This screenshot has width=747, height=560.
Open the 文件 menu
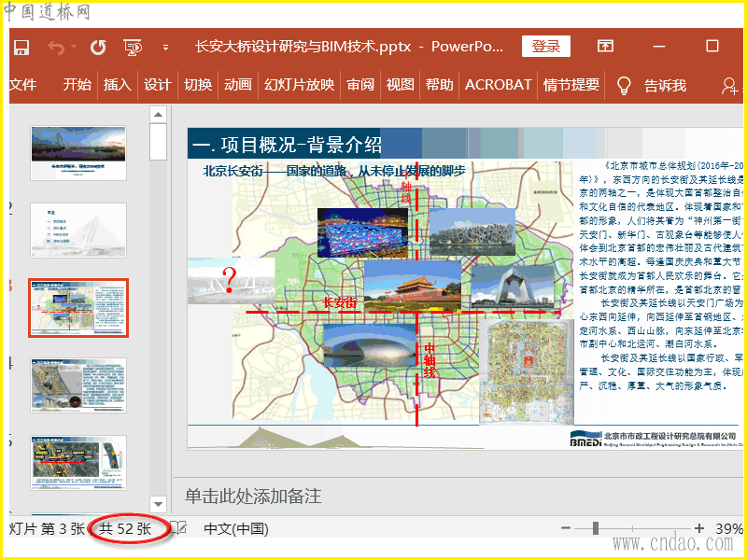[x=23, y=85]
